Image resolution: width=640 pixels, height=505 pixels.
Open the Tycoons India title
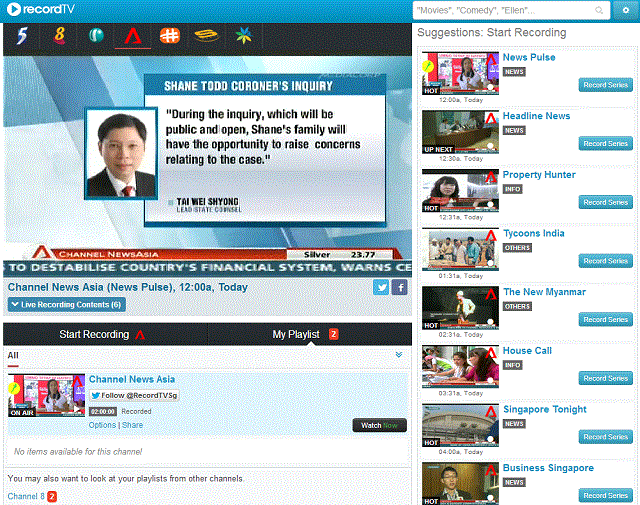click(534, 233)
